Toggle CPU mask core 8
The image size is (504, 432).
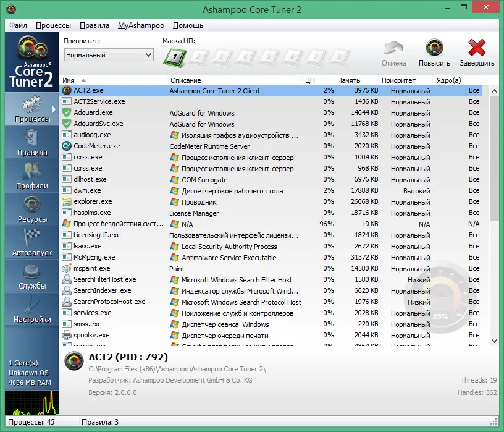pos(339,57)
